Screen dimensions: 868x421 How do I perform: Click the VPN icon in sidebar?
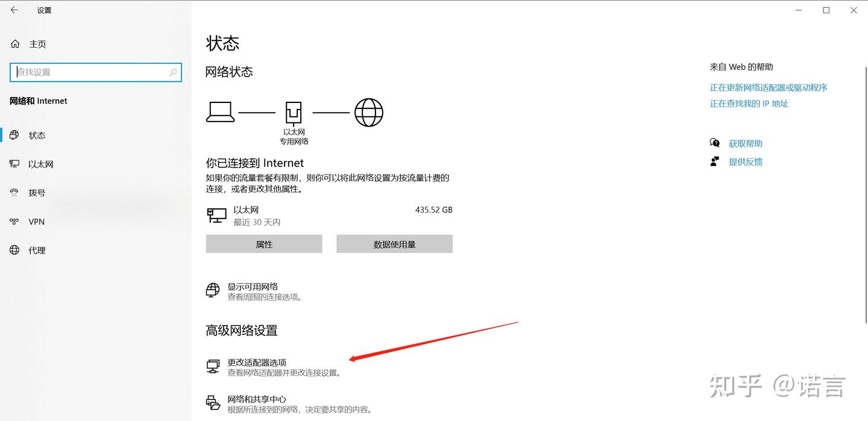point(14,222)
